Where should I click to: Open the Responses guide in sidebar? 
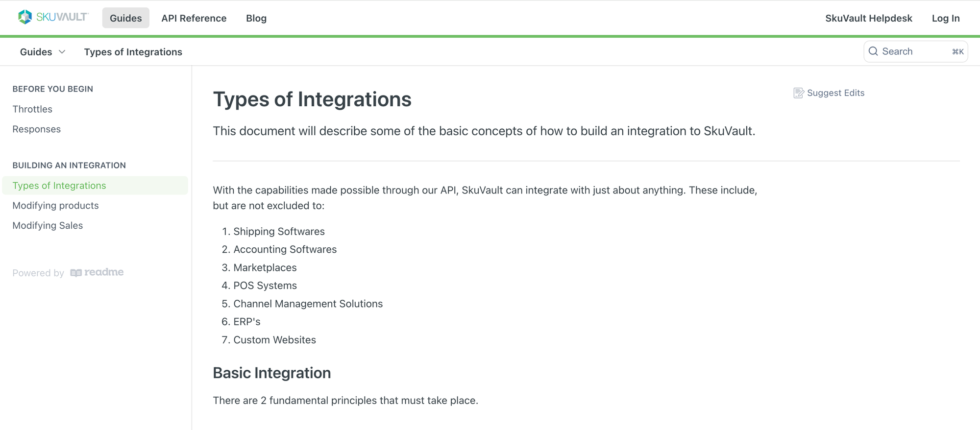(x=36, y=129)
